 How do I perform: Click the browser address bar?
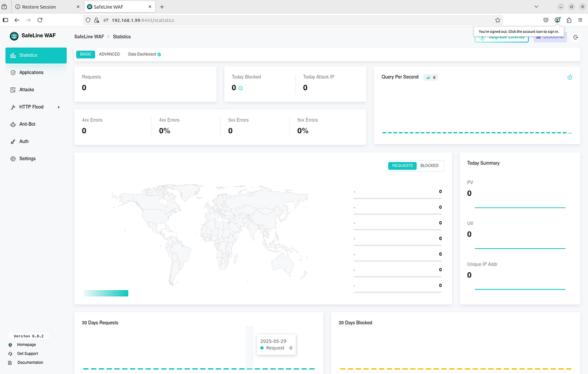[x=292, y=20]
